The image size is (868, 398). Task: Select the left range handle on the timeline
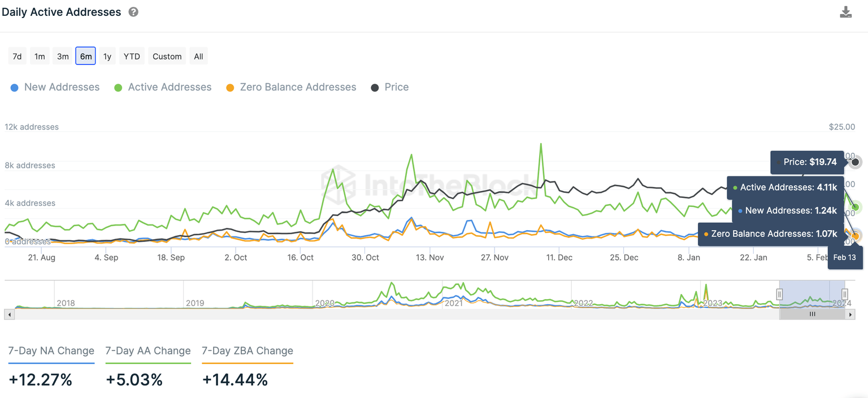click(x=780, y=294)
